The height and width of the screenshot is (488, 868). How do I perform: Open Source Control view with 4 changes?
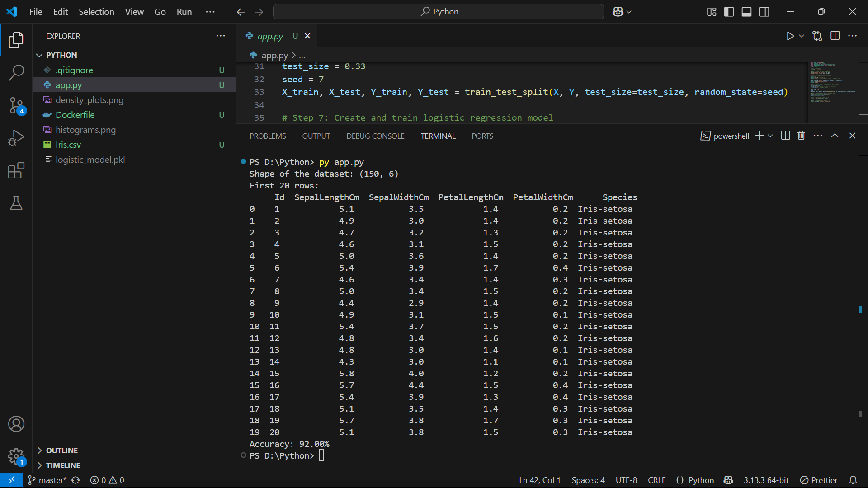tap(16, 106)
